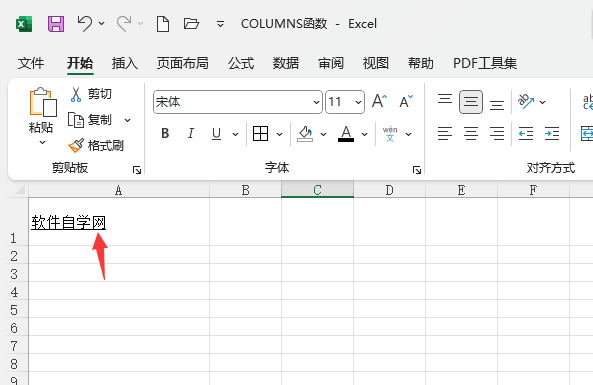Switch to the 插入 ribbon tab

click(x=125, y=63)
